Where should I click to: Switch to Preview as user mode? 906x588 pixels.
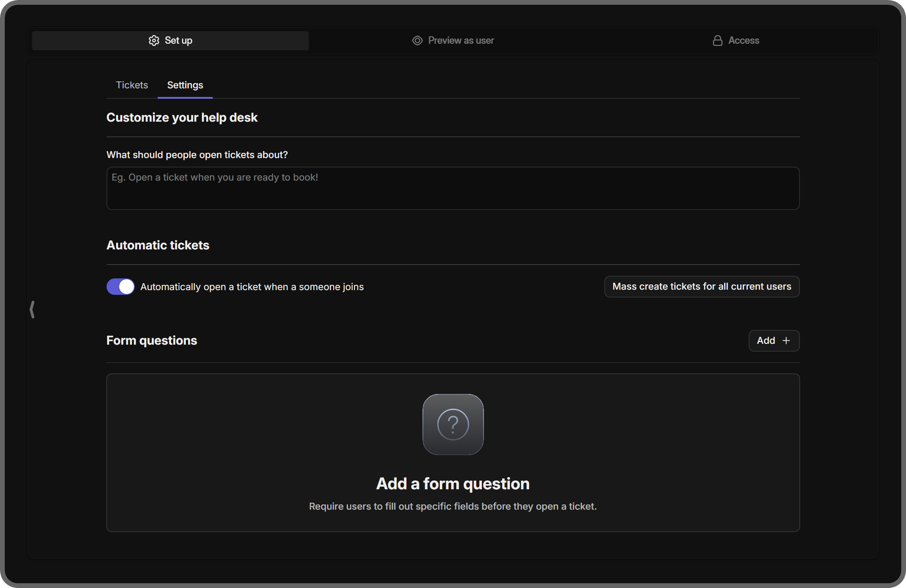pos(452,40)
